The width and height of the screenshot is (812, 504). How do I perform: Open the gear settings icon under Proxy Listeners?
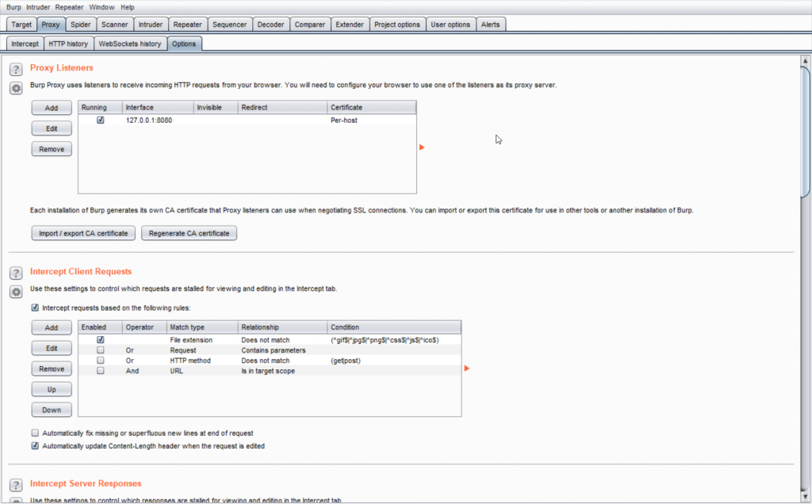point(15,88)
